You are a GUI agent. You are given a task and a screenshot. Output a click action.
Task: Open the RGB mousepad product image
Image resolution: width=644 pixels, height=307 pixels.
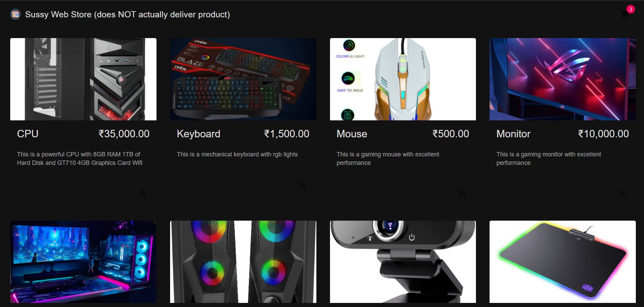[563, 262]
